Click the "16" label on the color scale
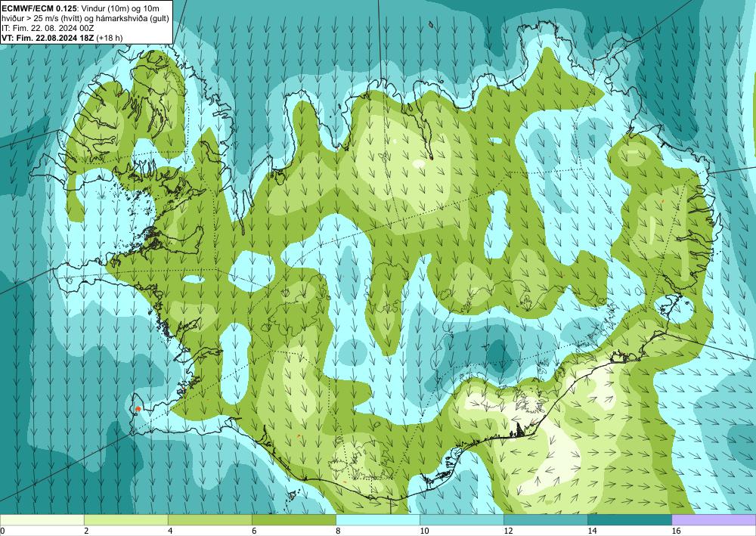This screenshot has width=756, height=536. pyautogui.click(x=677, y=531)
